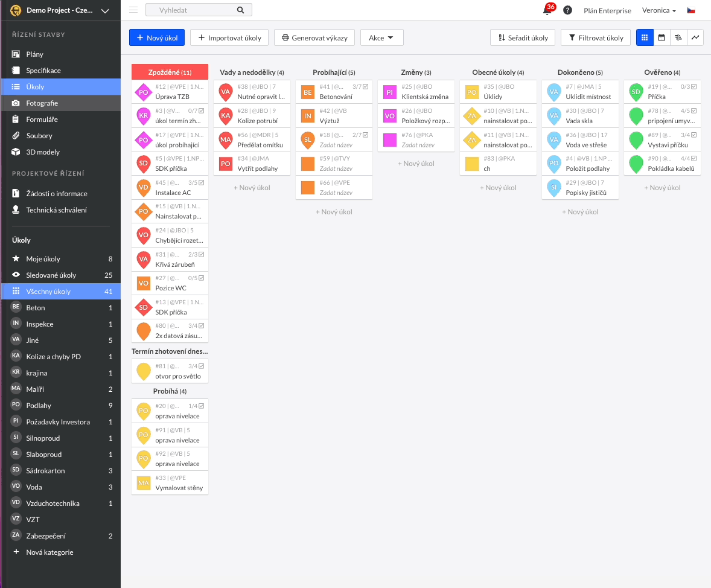This screenshot has width=711, height=588.
Task: Click the green SD pin on Příčka task
Action: pyautogui.click(x=636, y=92)
